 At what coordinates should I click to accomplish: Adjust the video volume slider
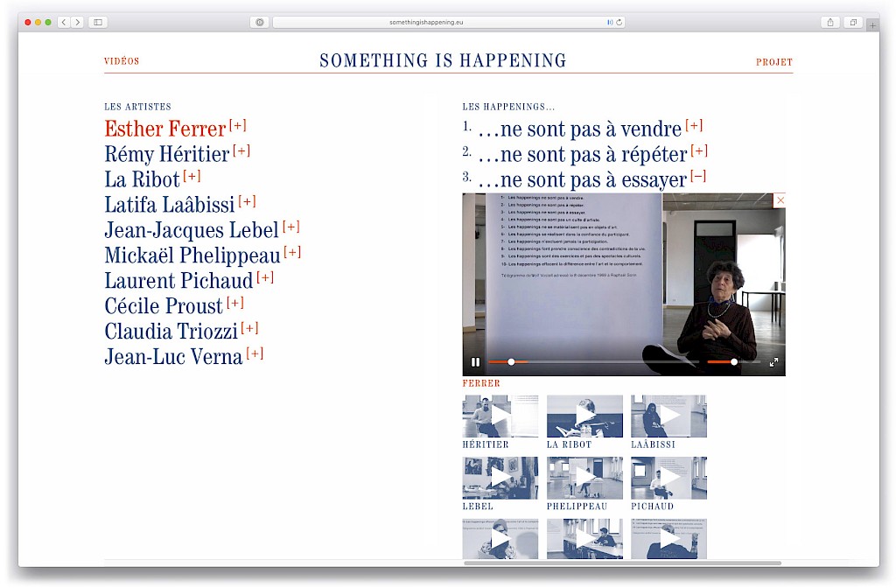pos(733,362)
